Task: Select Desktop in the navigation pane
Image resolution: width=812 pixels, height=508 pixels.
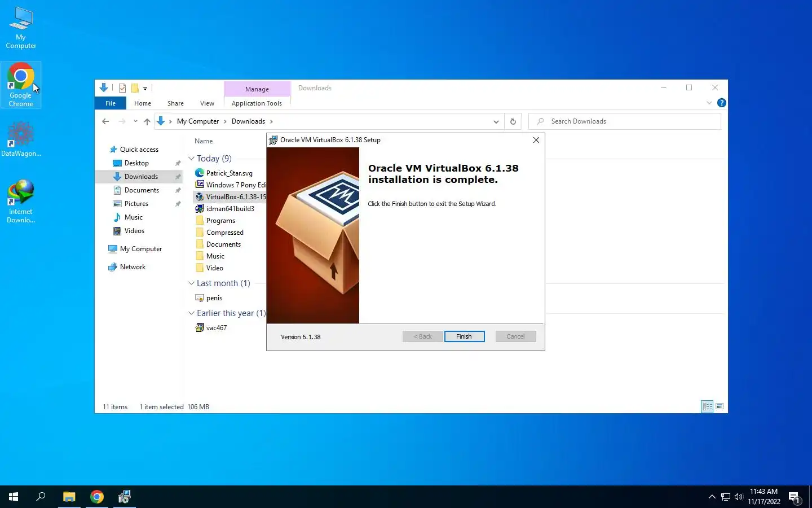Action: pos(136,163)
